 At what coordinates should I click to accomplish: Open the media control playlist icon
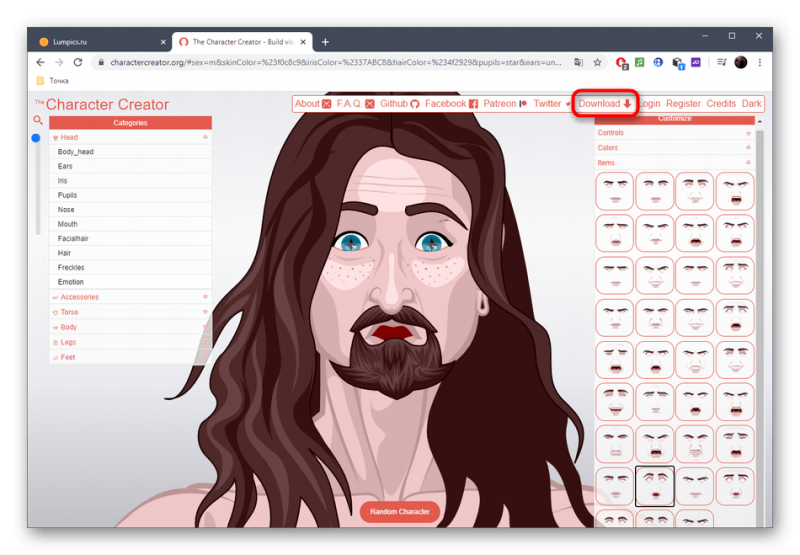point(721,62)
